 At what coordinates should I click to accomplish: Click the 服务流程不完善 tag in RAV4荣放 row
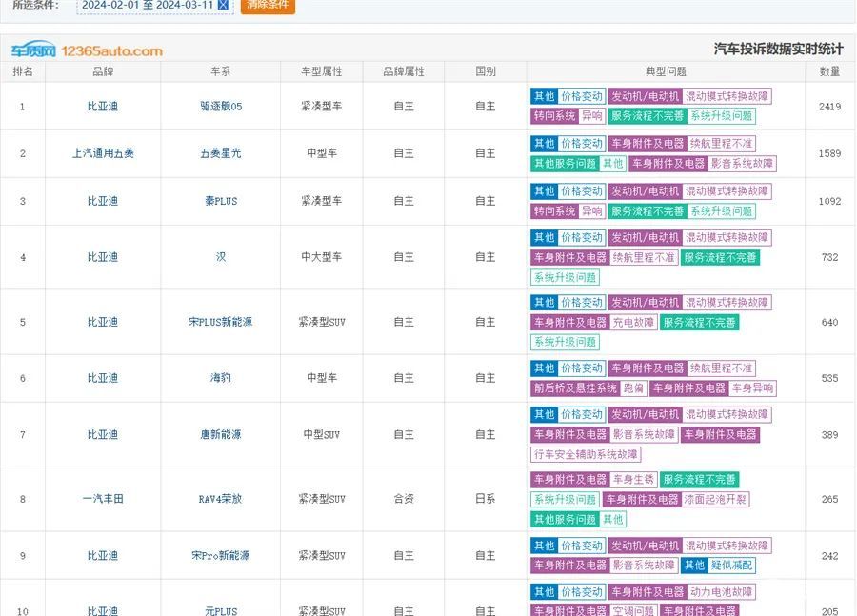coord(700,479)
